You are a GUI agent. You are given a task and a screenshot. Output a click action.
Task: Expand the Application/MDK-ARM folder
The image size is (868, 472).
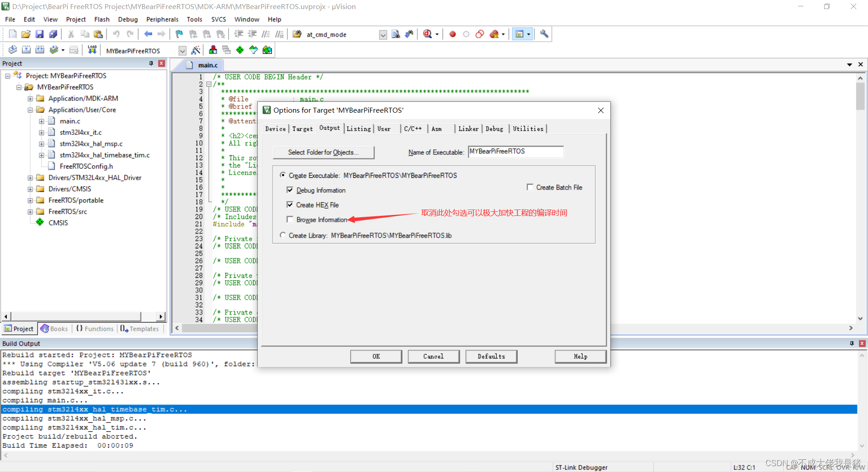(30, 99)
